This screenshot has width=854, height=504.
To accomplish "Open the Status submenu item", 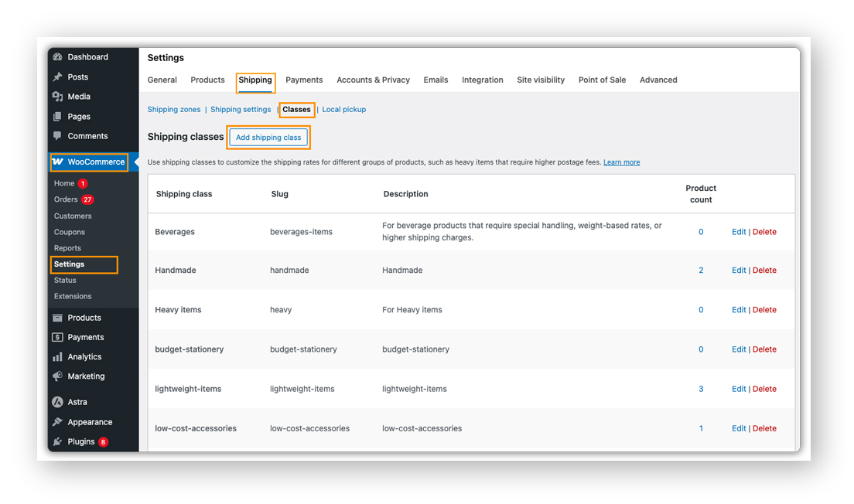I will coord(65,281).
